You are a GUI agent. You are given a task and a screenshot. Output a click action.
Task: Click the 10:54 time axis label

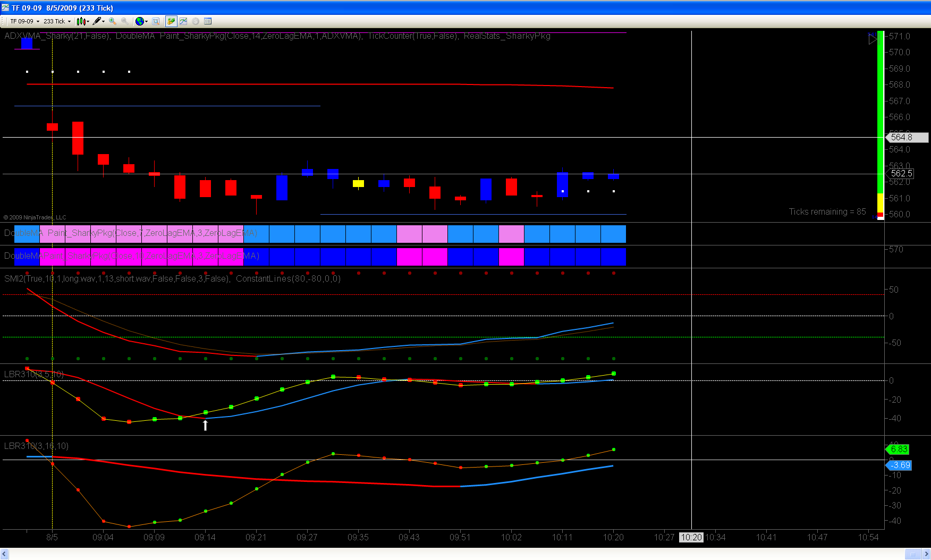tap(868, 537)
